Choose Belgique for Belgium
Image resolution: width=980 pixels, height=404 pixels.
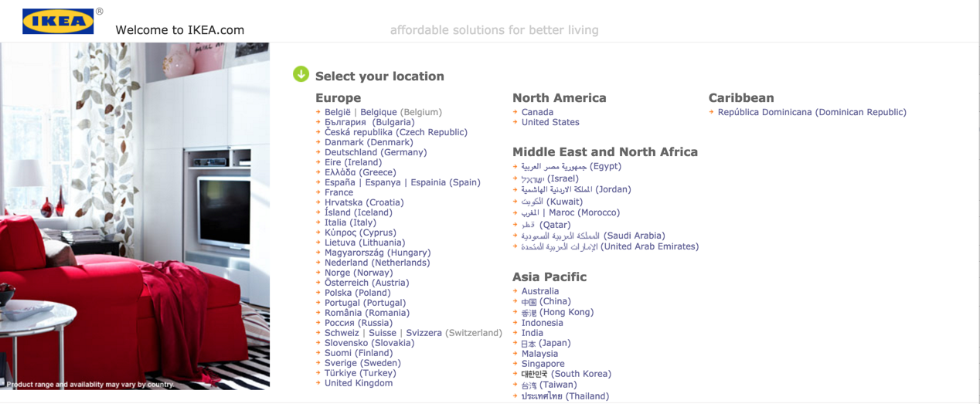[x=379, y=112]
